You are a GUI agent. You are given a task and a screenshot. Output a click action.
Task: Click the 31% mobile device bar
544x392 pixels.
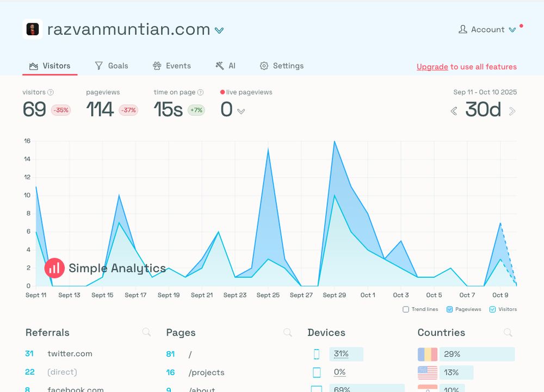pos(346,354)
